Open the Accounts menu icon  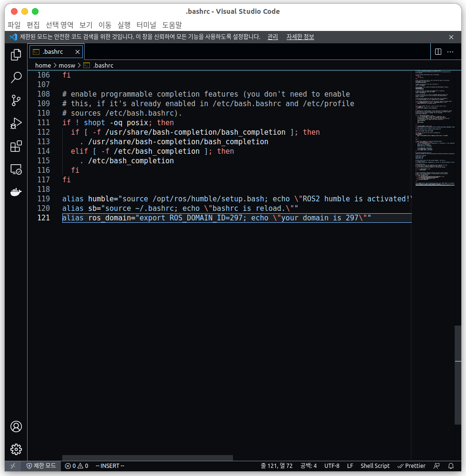click(16, 426)
